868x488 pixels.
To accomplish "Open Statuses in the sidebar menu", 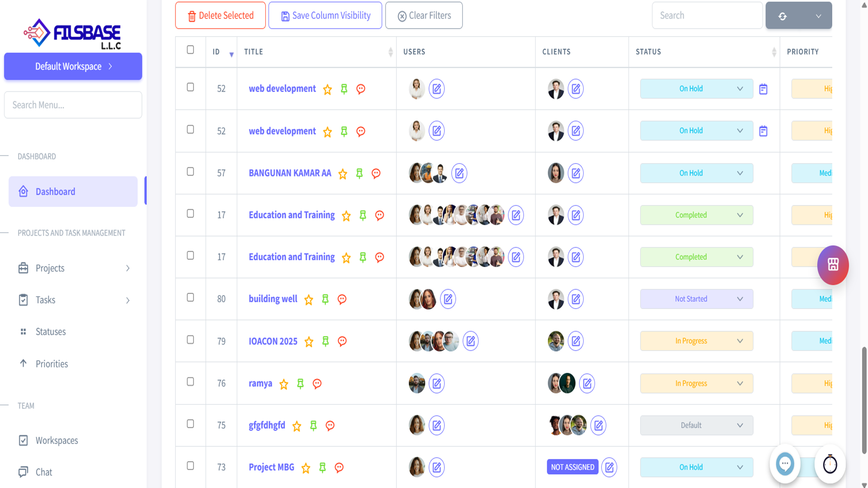I will click(x=51, y=332).
